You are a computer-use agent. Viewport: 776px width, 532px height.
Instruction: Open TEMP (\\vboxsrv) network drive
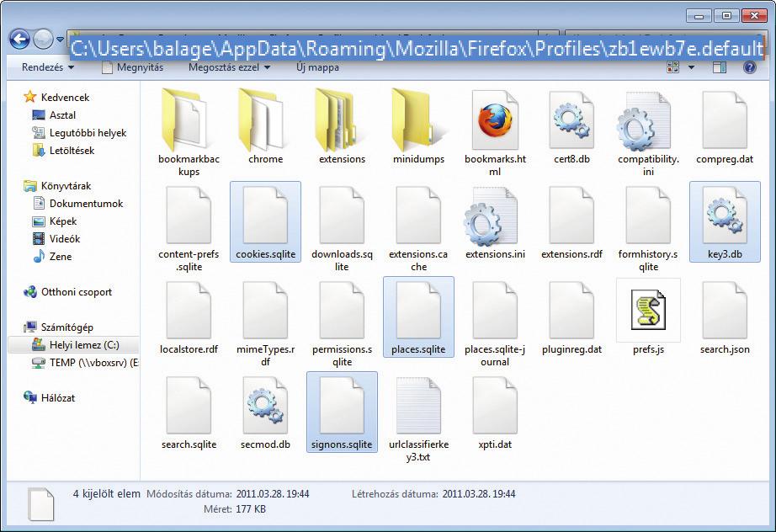(85, 363)
